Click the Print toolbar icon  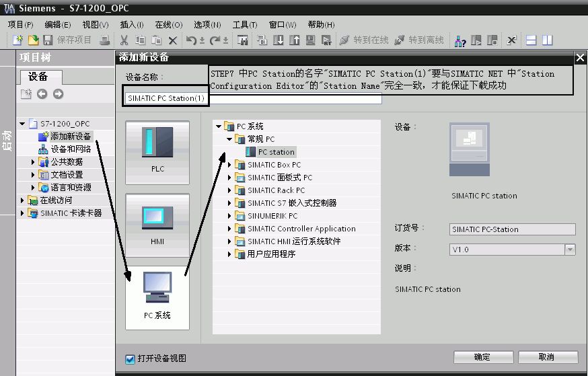(105, 40)
